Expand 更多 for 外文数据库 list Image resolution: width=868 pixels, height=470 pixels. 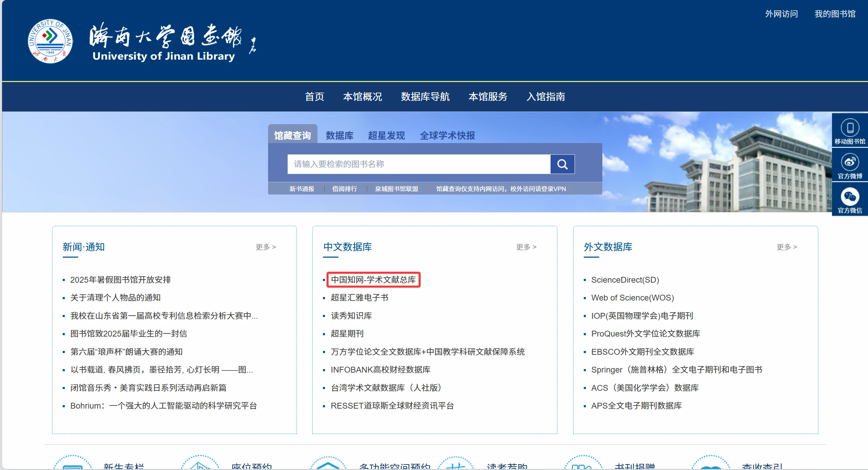pyautogui.click(x=787, y=247)
